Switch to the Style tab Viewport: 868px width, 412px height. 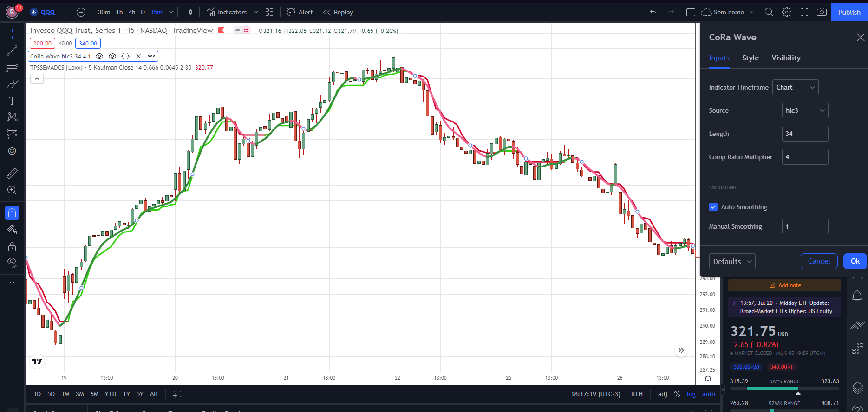click(751, 58)
